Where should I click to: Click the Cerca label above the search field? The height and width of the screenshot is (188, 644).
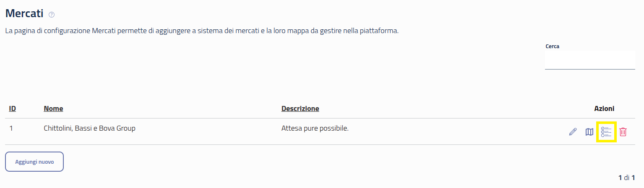[x=552, y=46]
